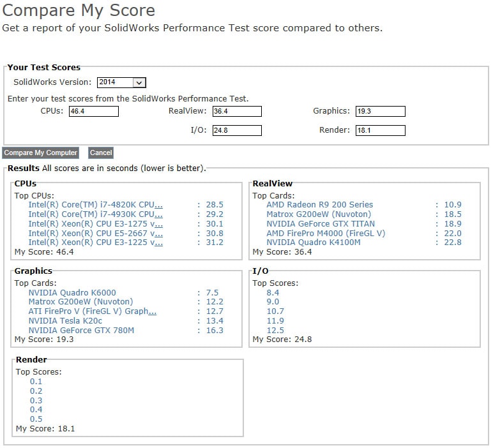Open the AMD FirePro M4000 (FireGL V) link

tap(326, 234)
